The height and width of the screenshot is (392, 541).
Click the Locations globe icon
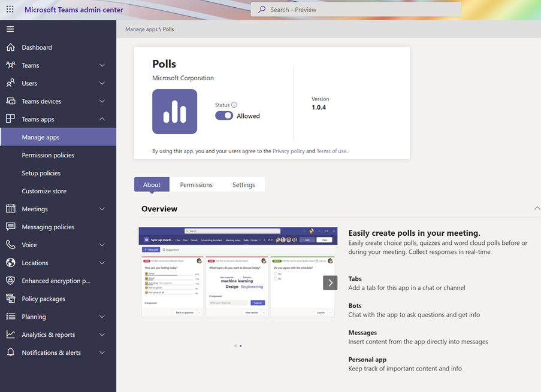point(11,263)
